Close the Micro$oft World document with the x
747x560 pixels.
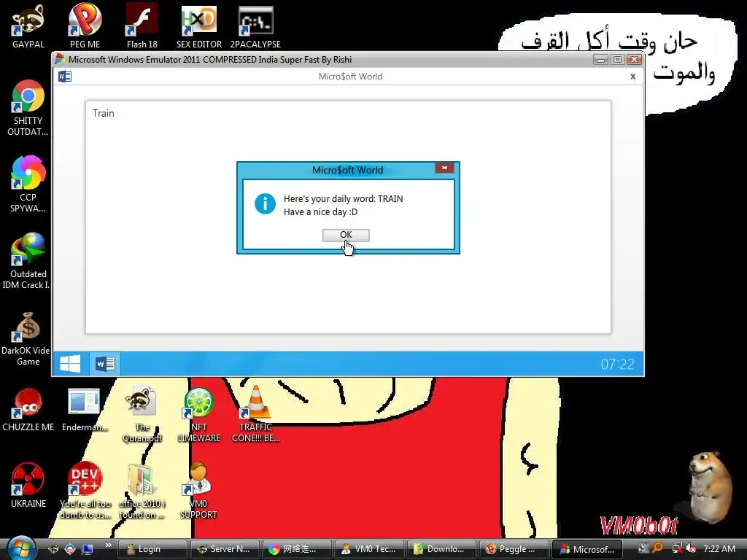632,76
